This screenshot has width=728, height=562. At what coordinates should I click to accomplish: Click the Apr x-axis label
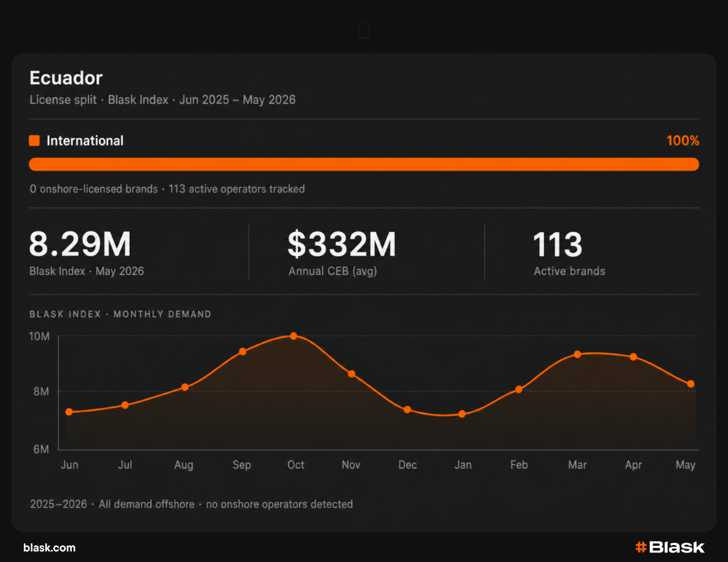point(634,465)
